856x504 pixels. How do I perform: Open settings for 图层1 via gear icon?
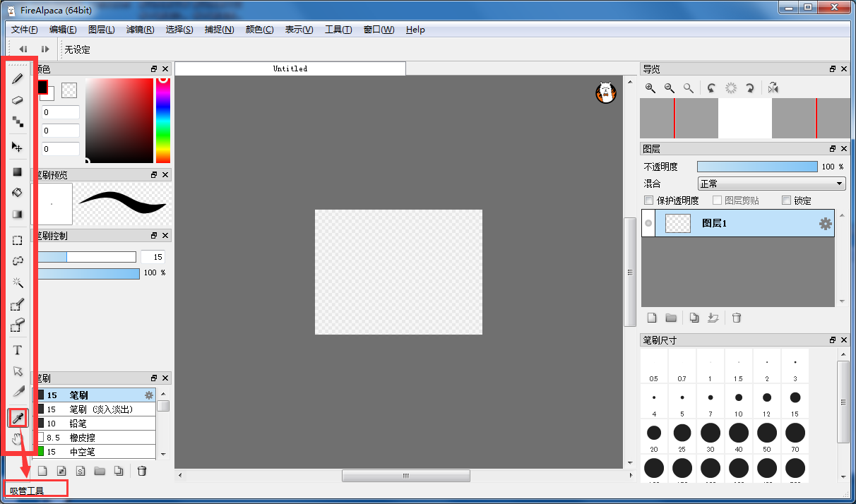(x=824, y=223)
